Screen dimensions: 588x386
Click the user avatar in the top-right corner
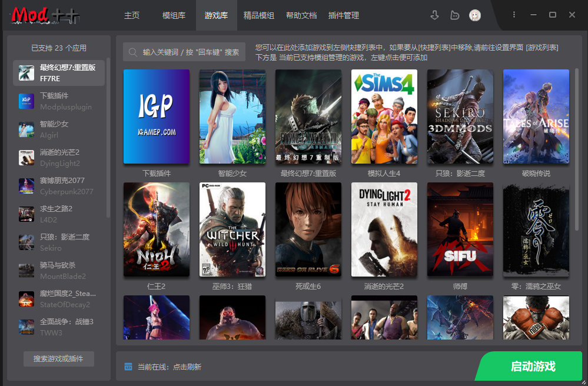[474, 15]
